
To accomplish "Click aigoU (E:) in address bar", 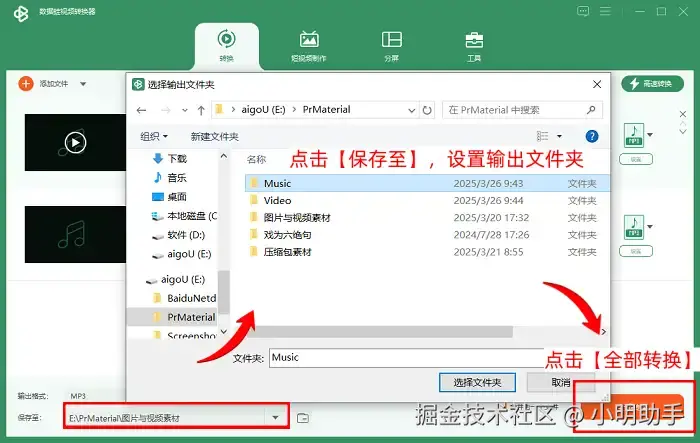I will [263, 109].
